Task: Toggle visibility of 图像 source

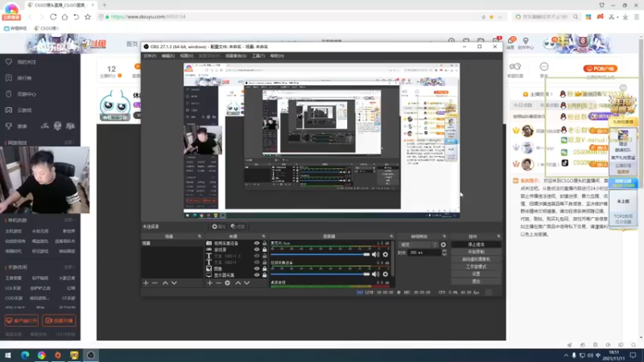Action: (257, 269)
